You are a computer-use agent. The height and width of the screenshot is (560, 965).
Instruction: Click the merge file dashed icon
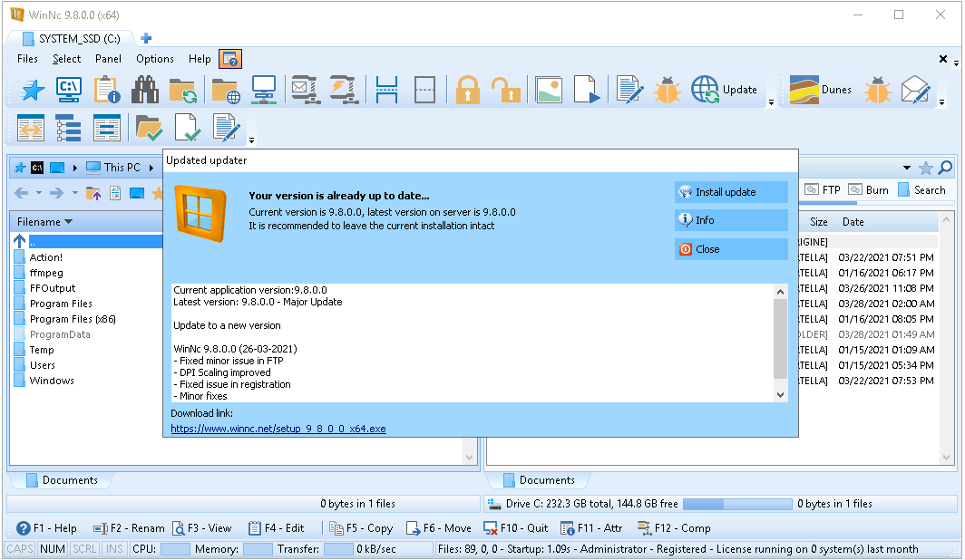[x=424, y=90]
